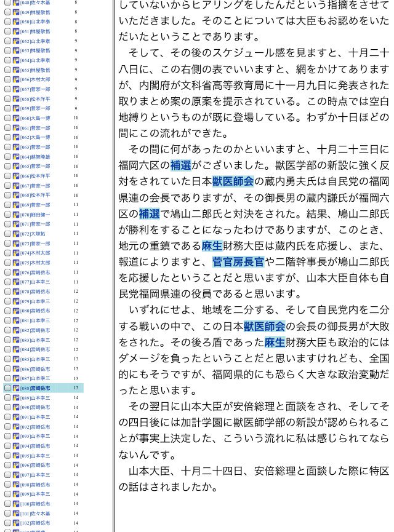Click the speaker icon for entry [081]
The height and width of the screenshot is (532, 394).
coord(16,320)
